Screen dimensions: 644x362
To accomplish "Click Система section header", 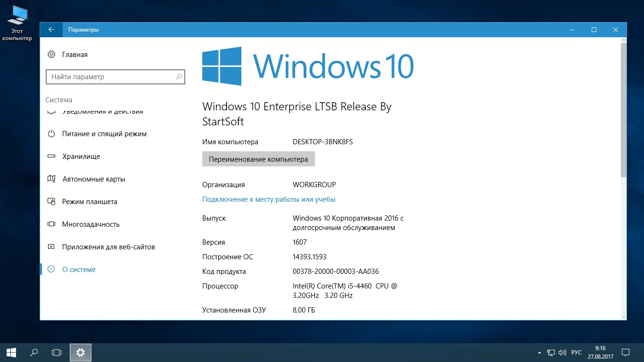I will [x=59, y=100].
